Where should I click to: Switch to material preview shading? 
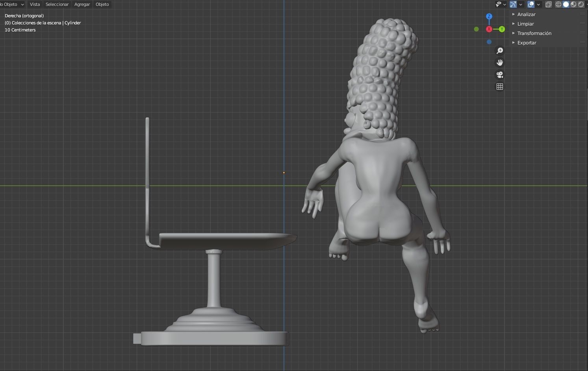pos(573,4)
